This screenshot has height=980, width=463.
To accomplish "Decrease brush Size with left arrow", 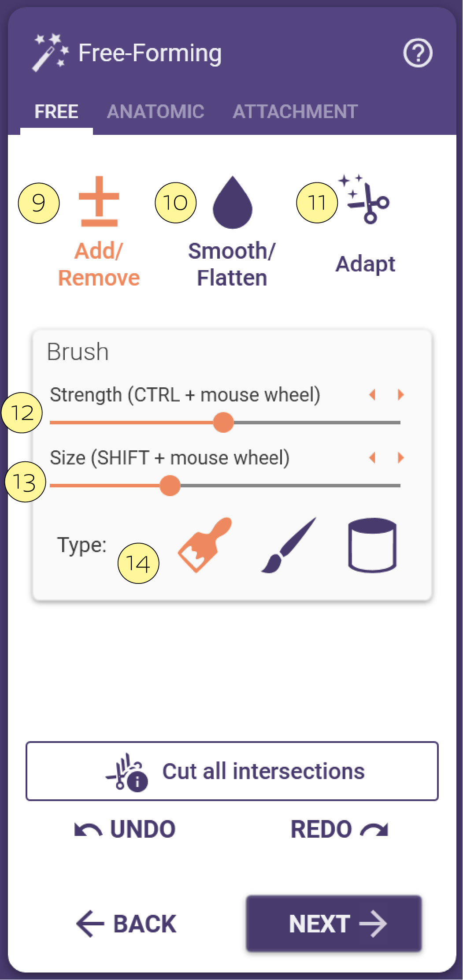I will [x=372, y=457].
